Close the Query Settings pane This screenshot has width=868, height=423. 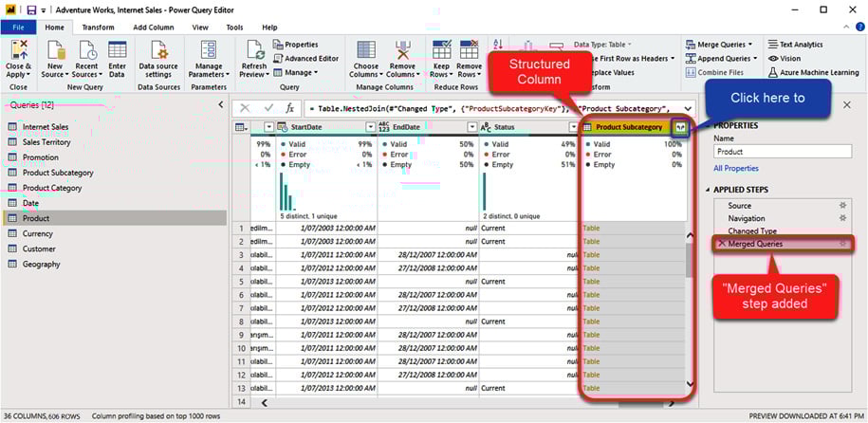(x=846, y=104)
